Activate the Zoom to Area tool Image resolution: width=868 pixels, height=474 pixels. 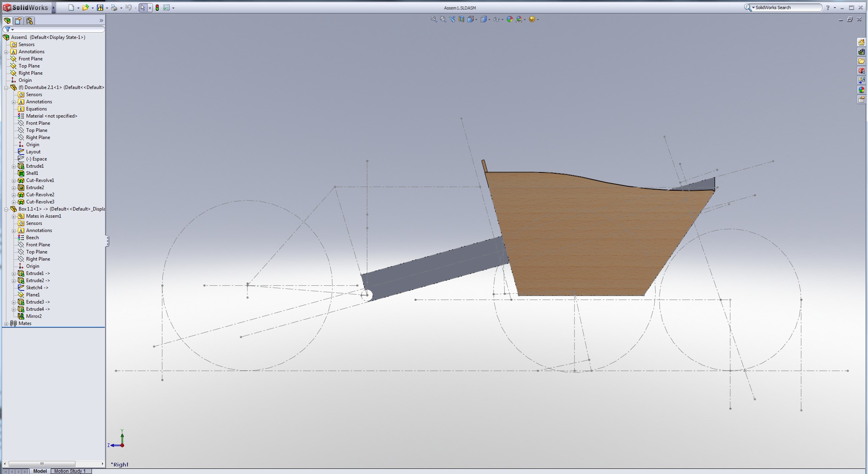click(442, 19)
